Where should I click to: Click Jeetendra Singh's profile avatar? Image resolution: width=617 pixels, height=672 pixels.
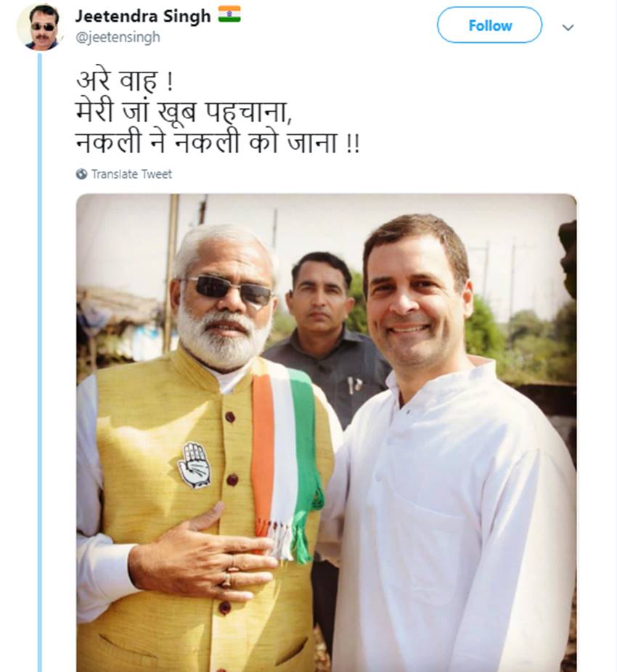tap(40, 26)
